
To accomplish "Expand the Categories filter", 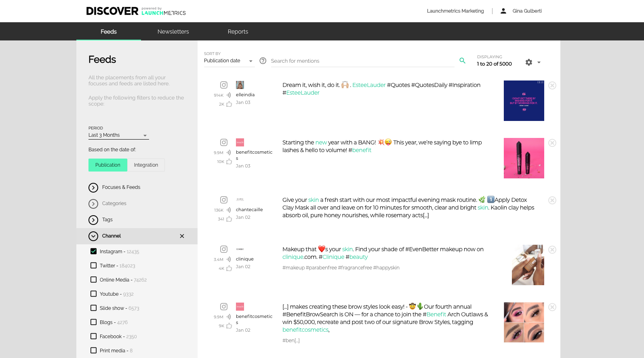I will pos(93,204).
